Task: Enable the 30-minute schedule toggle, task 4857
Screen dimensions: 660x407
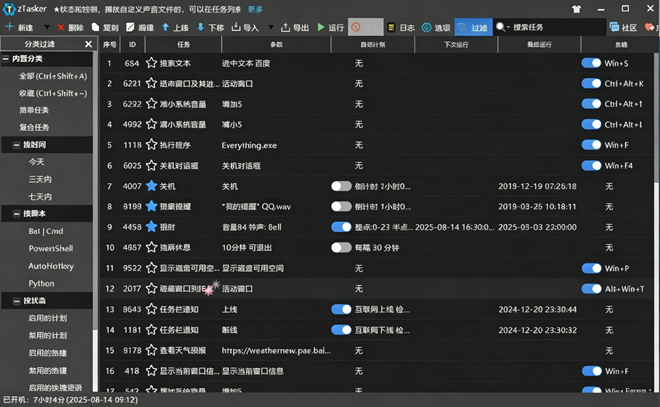Action: (341, 247)
